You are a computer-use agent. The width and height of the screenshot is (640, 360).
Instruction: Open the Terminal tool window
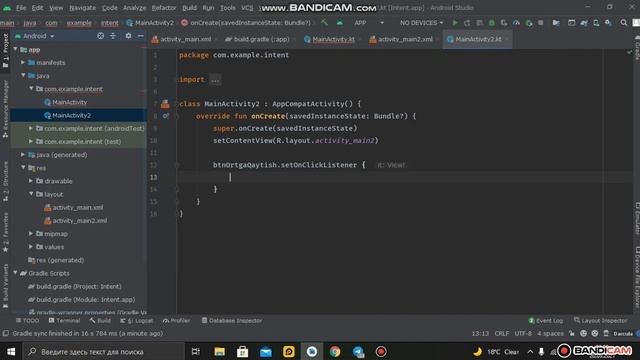coord(64,320)
